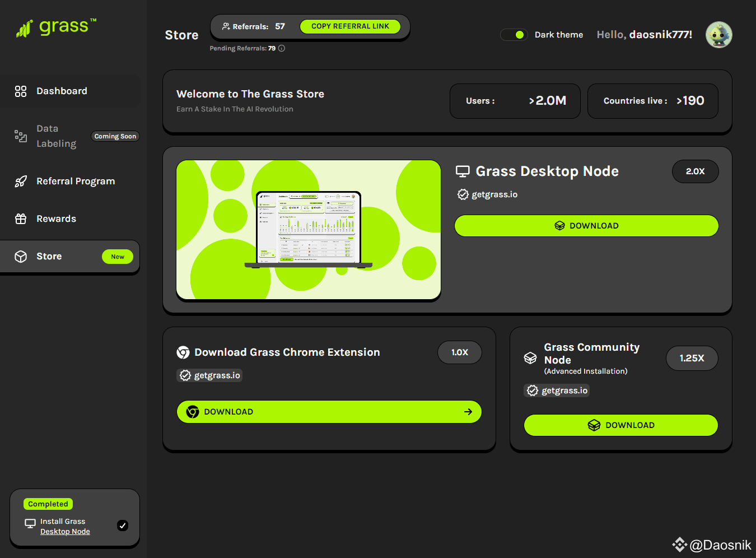
Task: Click the grass logo in the sidebar
Action: point(56,27)
